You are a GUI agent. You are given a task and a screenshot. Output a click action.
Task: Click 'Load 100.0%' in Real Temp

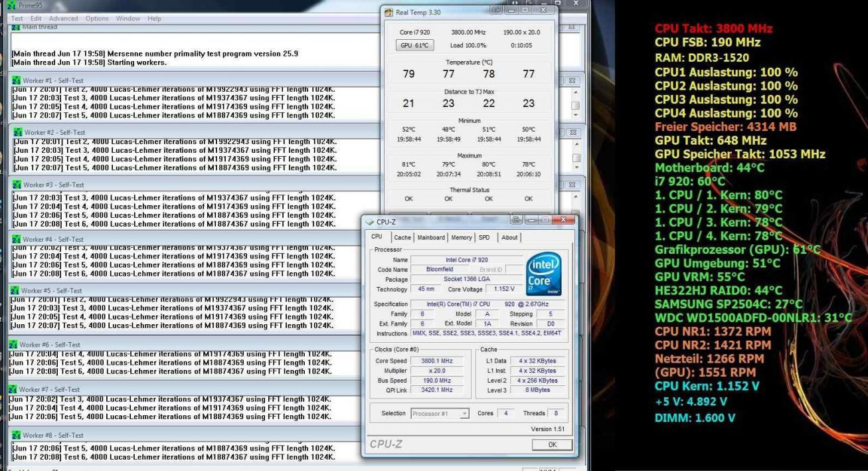[x=469, y=45]
